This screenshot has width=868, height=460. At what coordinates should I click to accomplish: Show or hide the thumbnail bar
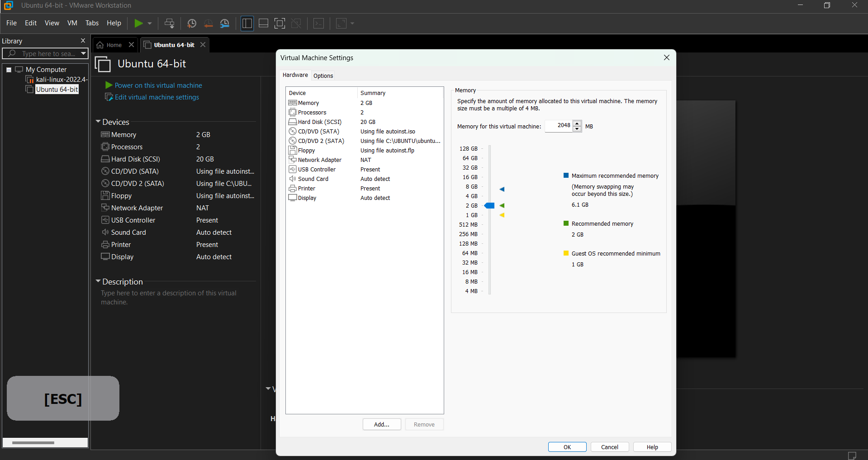click(x=263, y=23)
